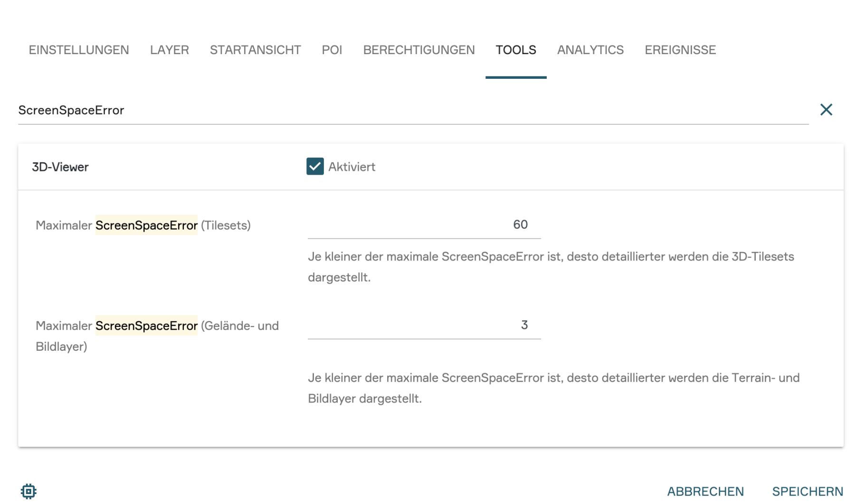Click the chip icon at bottom left

point(28,491)
